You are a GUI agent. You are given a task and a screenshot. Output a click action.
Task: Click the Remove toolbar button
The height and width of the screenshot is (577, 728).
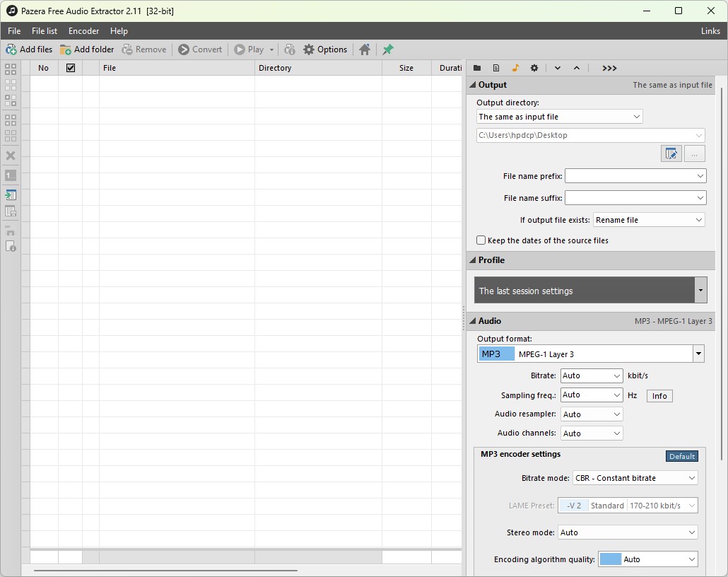point(144,49)
